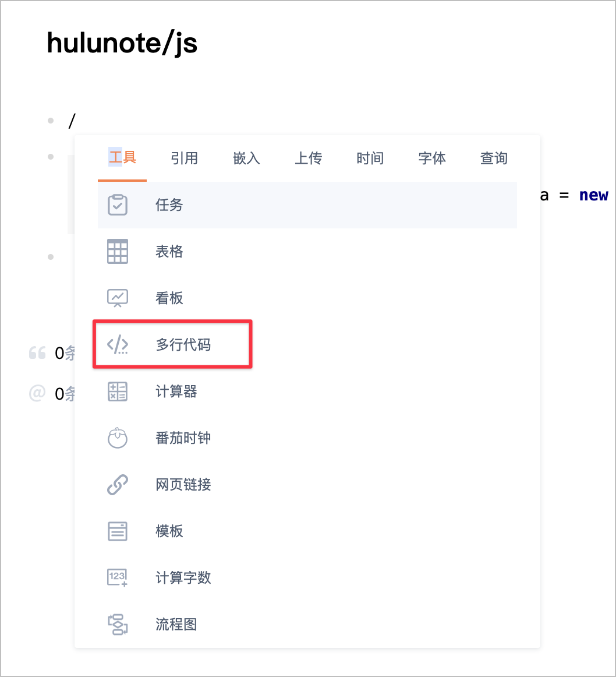
Task: Click the table grid icon
Action: [118, 252]
